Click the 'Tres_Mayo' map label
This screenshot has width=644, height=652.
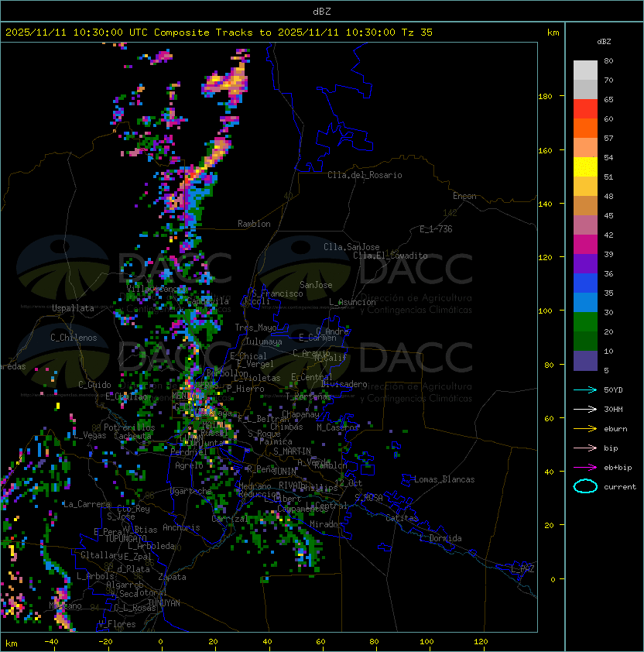point(255,328)
